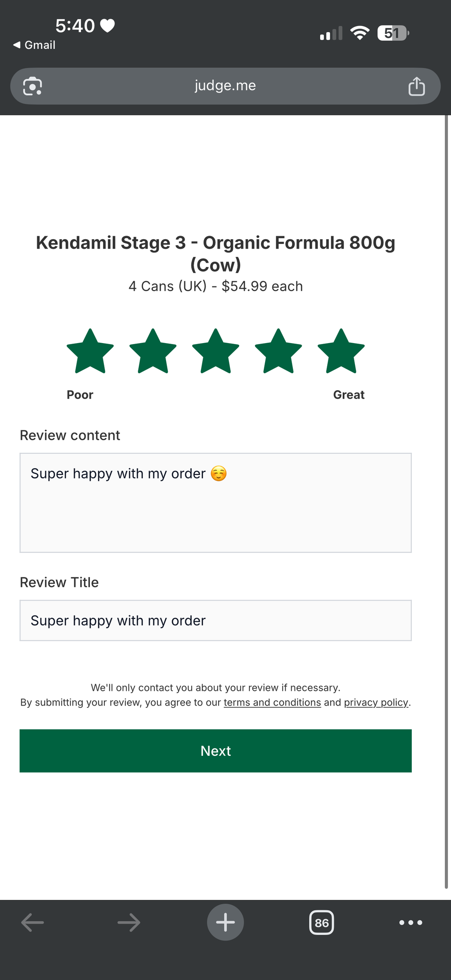This screenshot has width=451, height=980.
Task: Return to Gmail via back link
Action: click(x=34, y=45)
